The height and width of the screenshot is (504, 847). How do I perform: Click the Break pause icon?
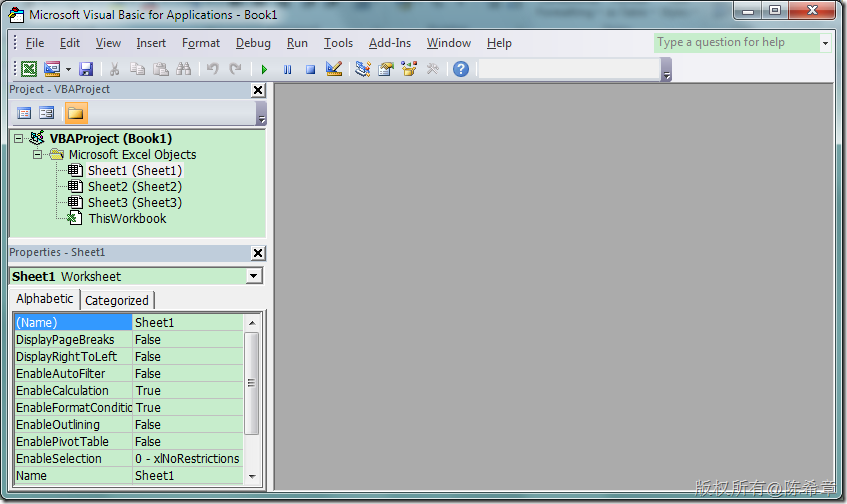pyautogui.click(x=287, y=69)
